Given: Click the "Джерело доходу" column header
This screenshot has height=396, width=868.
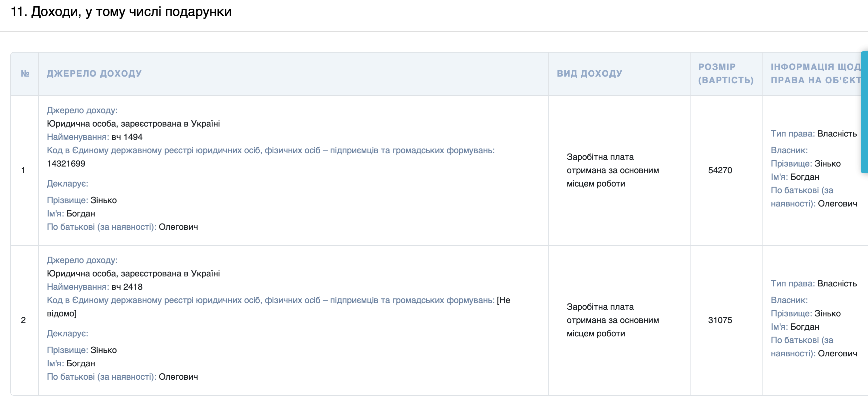Looking at the screenshot, I should (x=94, y=74).
